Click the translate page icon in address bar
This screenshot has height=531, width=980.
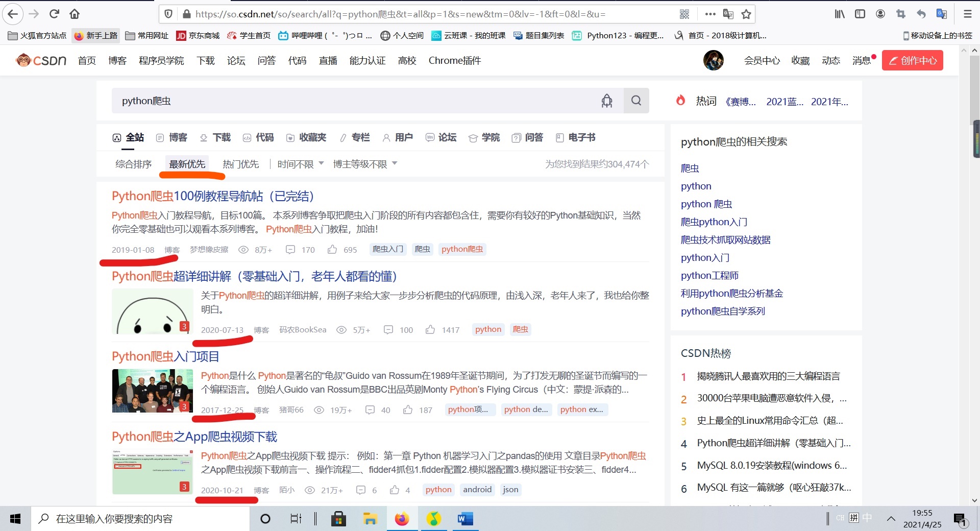[x=728, y=14]
